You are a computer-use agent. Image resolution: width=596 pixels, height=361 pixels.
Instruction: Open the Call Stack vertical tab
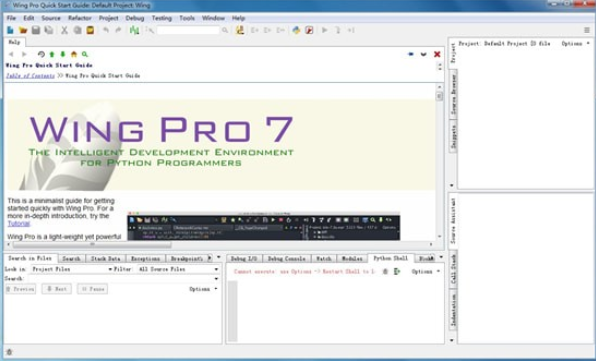pos(453,269)
